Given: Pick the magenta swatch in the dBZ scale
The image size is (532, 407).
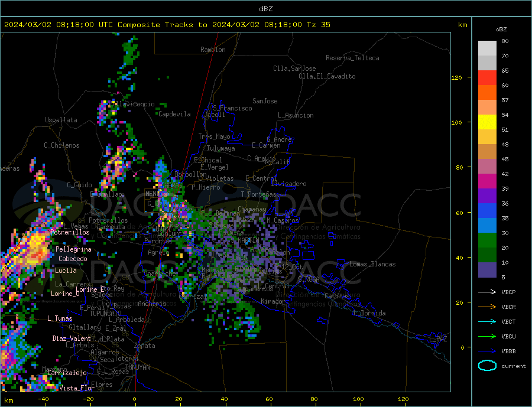Looking at the screenshot, I should [487, 181].
